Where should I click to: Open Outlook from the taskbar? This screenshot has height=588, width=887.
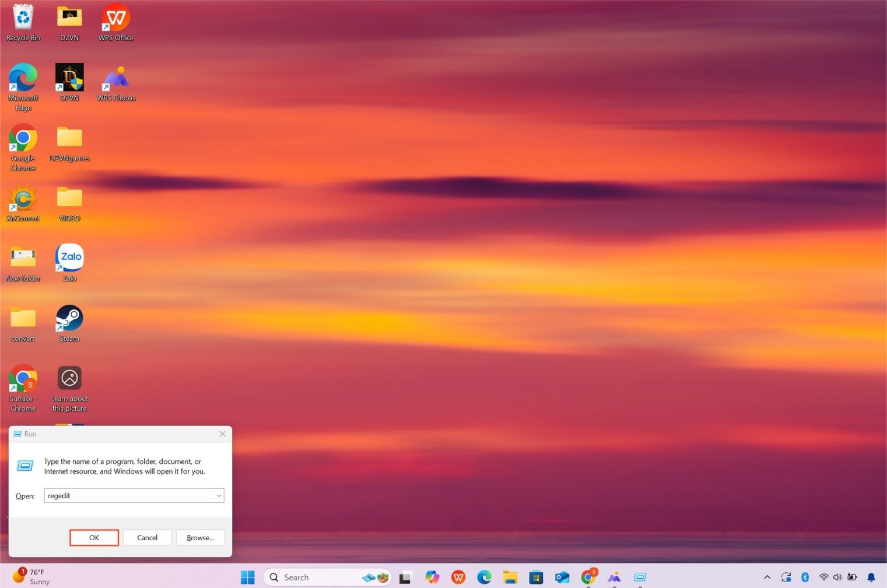562,577
